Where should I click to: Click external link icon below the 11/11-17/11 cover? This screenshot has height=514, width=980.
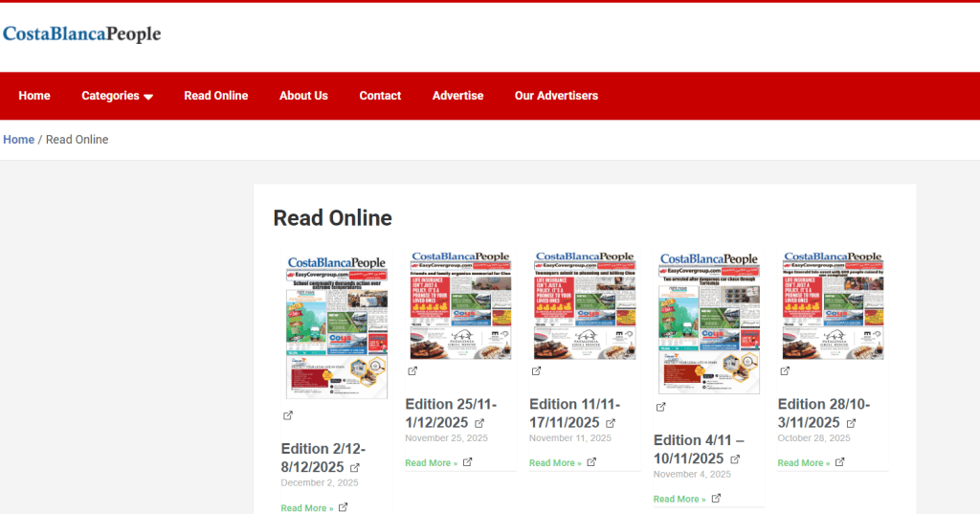536,370
